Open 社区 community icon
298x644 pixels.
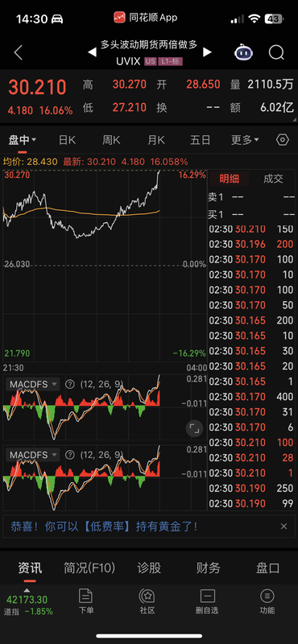147,601
